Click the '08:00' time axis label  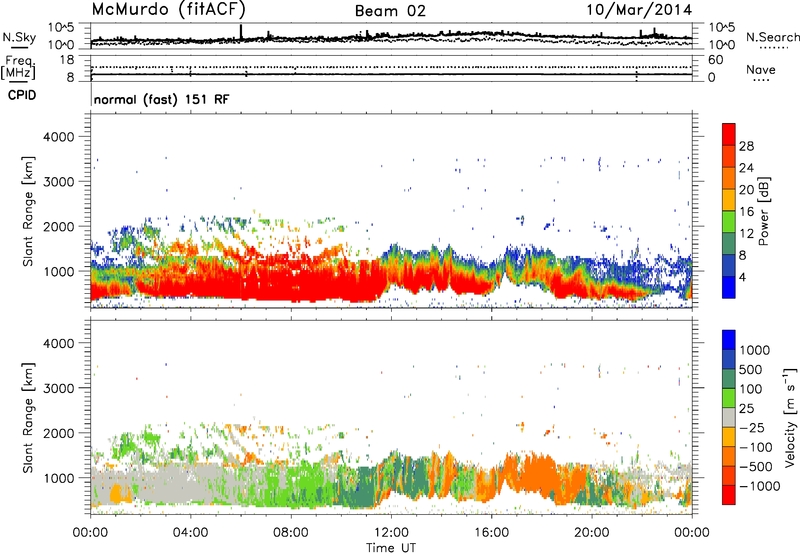tap(291, 533)
